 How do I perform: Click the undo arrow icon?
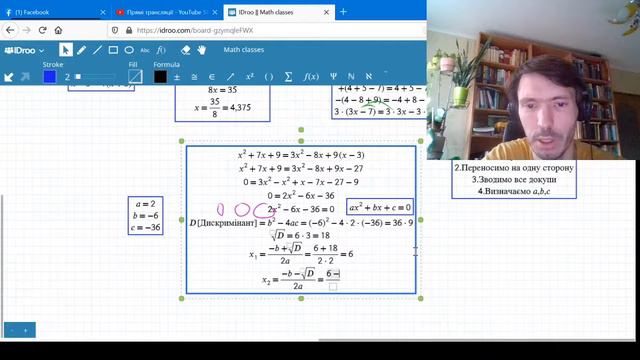pos(9,77)
